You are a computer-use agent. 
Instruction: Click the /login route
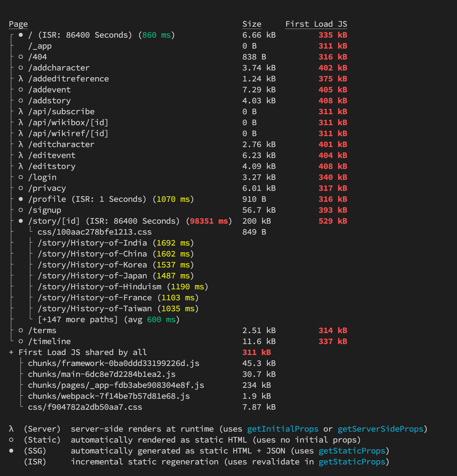pos(42,177)
